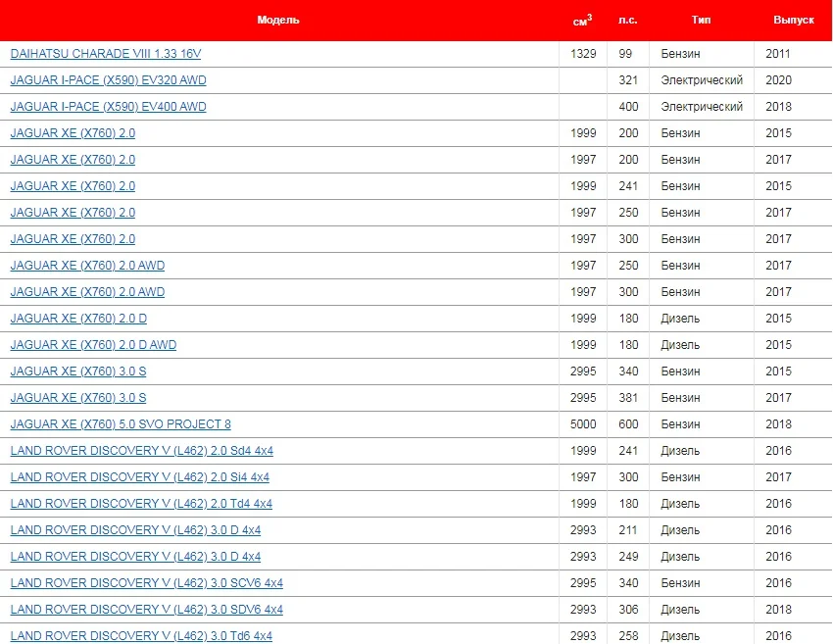Viewport: 833px width, 644px height.
Task: Open LAND ROVER DISCOVERY V 2.0 Si4 4x4 link
Action: point(140,477)
